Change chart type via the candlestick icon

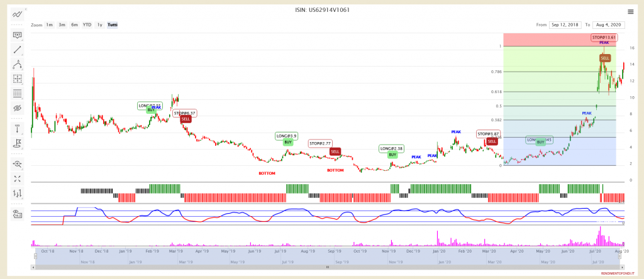point(18,193)
